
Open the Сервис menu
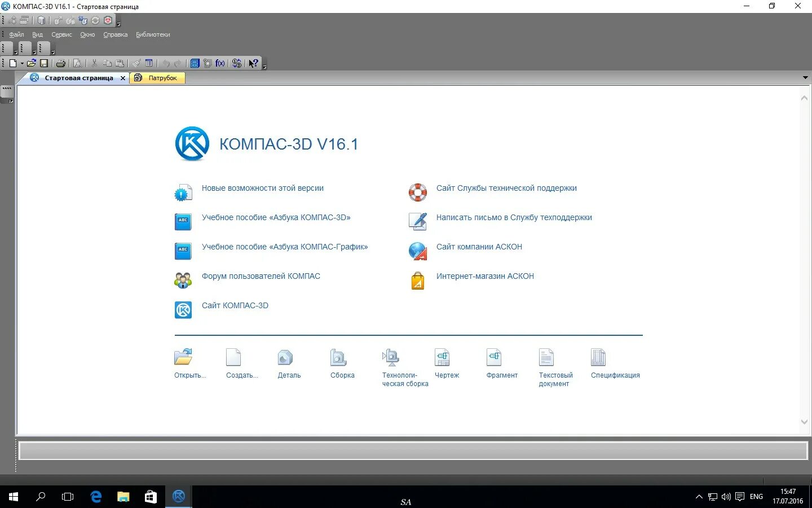[61, 34]
